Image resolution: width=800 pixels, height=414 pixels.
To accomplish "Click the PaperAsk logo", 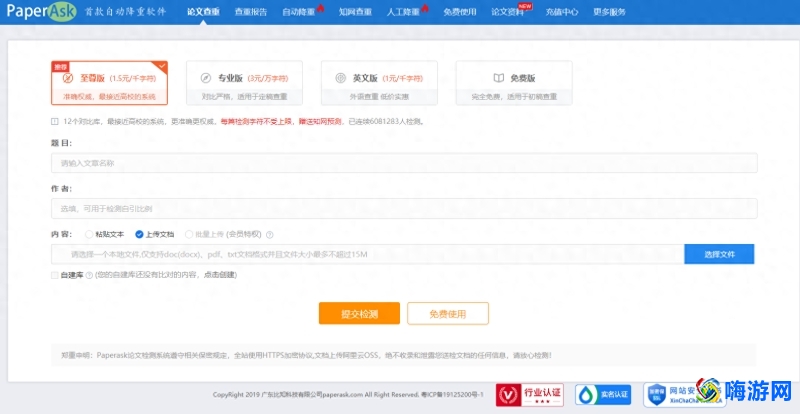I will tap(42, 11).
